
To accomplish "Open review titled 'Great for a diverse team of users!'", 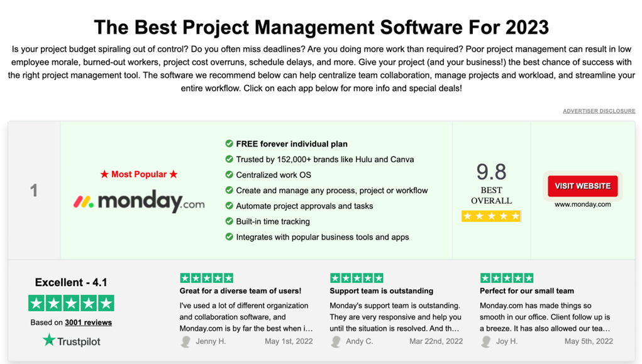I will tap(240, 291).
